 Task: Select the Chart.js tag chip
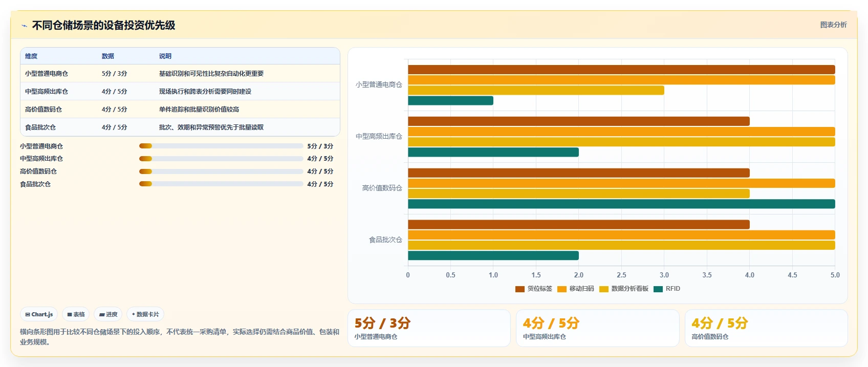tap(39, 314)
